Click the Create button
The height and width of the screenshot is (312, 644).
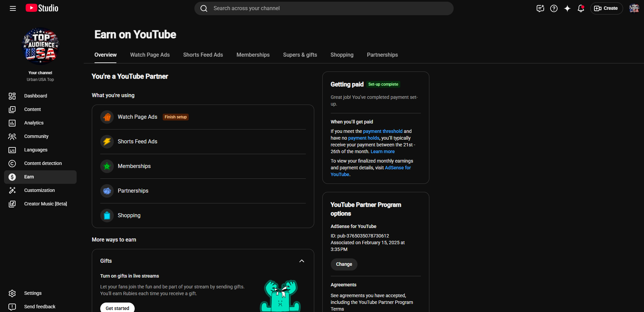pos(607,8)
